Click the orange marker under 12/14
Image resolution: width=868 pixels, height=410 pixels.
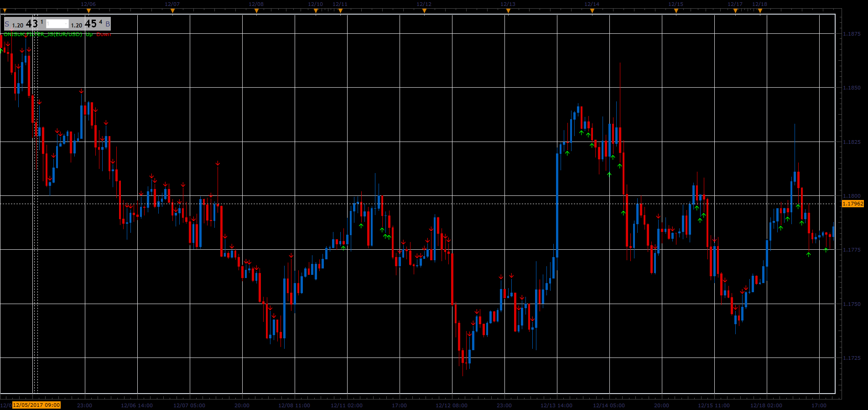592,11
